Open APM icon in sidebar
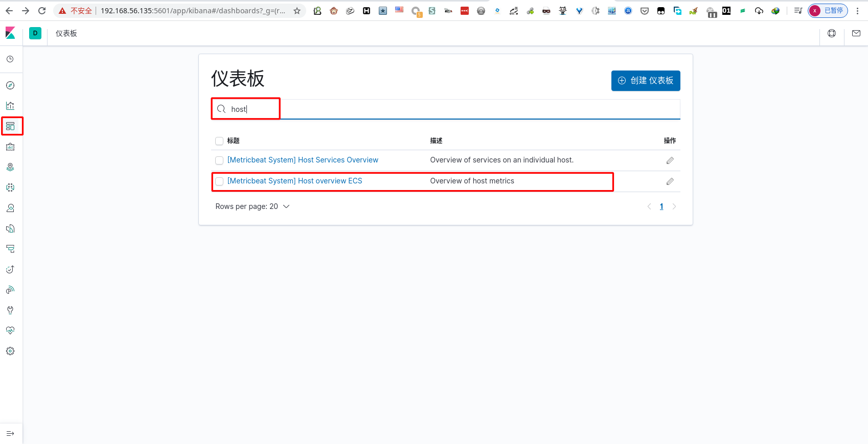 (10, 249)
